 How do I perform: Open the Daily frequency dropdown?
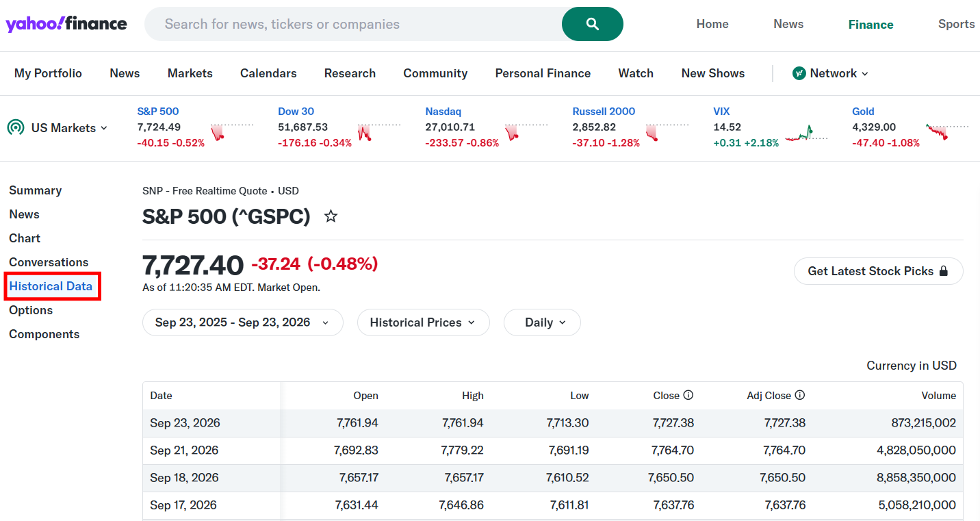pos(542,322)
